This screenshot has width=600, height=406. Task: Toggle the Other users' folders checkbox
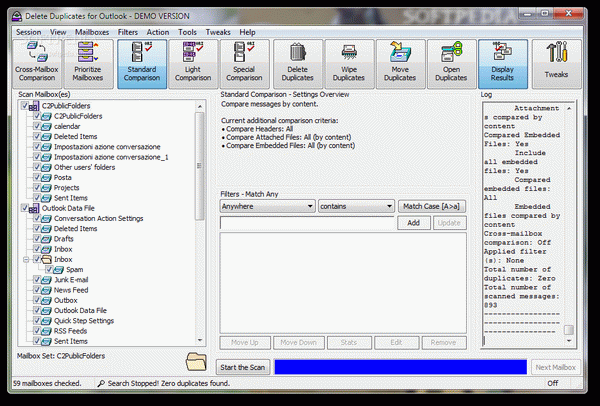(x=37, y=167)
